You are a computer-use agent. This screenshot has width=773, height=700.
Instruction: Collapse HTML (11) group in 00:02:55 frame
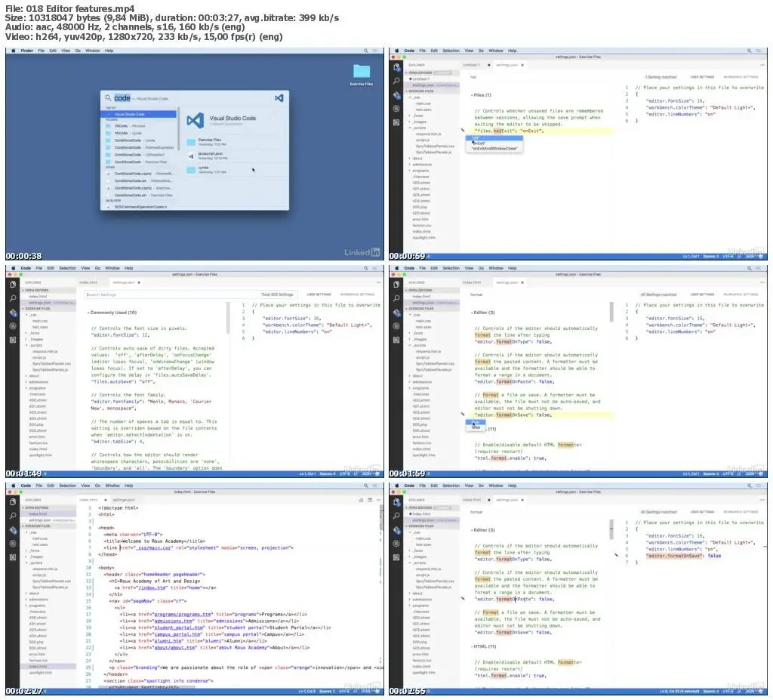click(x=484, y=646)
